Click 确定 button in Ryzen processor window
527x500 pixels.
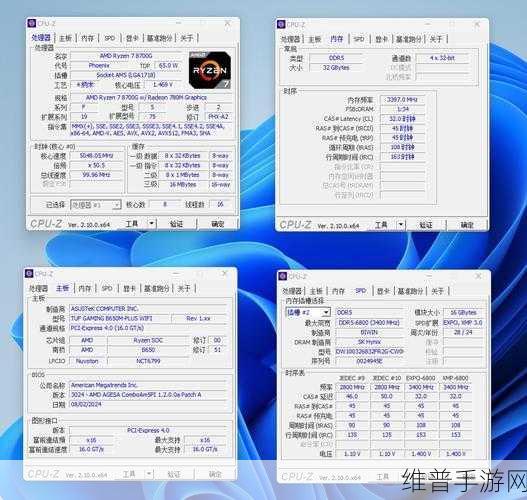[x=217, y=223]
